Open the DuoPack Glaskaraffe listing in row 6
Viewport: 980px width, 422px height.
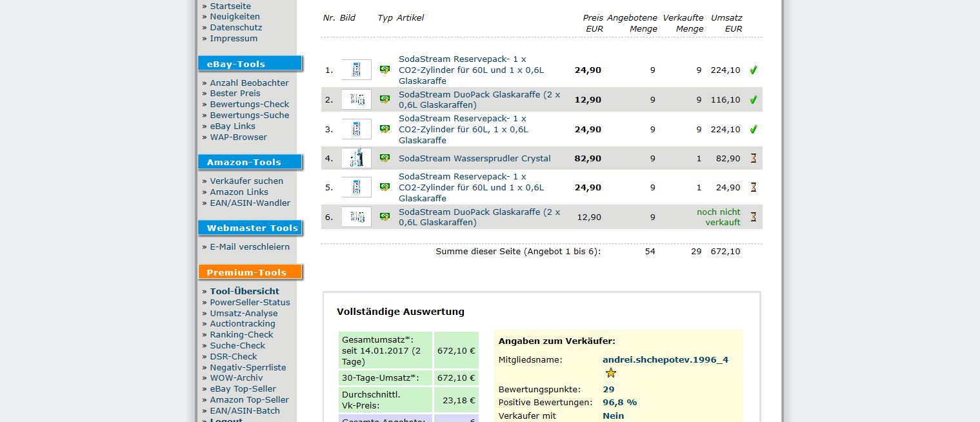pyautogui.click(x=479, y=217)
